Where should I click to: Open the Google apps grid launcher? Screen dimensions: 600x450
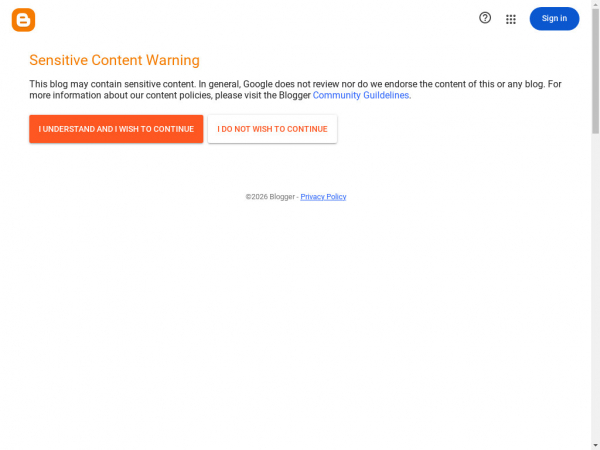coord(511,19)
